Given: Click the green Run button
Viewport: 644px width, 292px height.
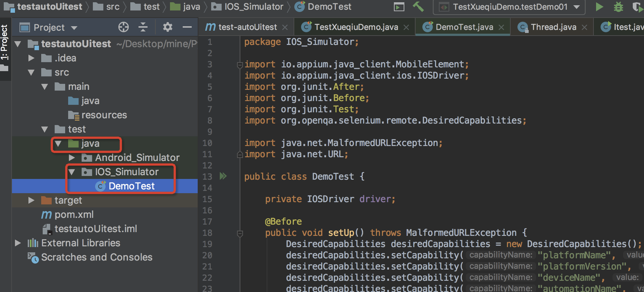Looking at the screenshot, I should point(599,7).
